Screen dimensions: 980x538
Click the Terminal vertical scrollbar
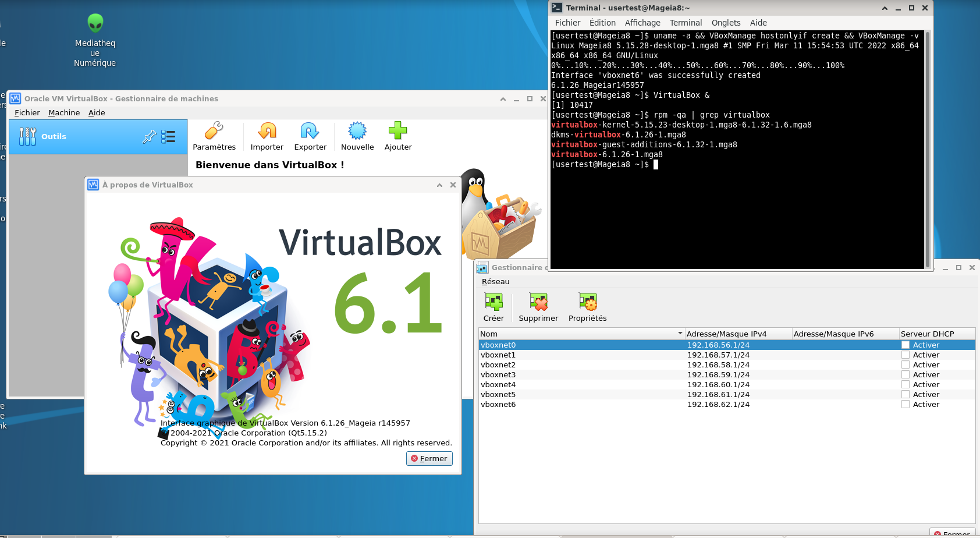(x=928, y=150)
